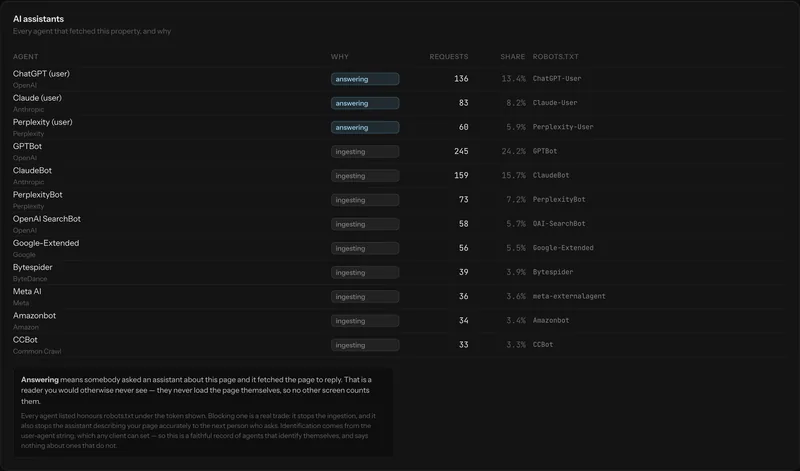Click the OAI-SearchBot robots.txt token
This screenshot has height=471, width=800.
pos(559,224)
